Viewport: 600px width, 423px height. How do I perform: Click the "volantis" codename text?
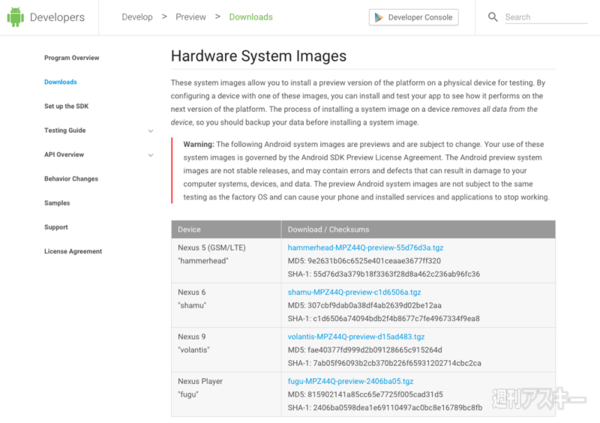point(194,350)
